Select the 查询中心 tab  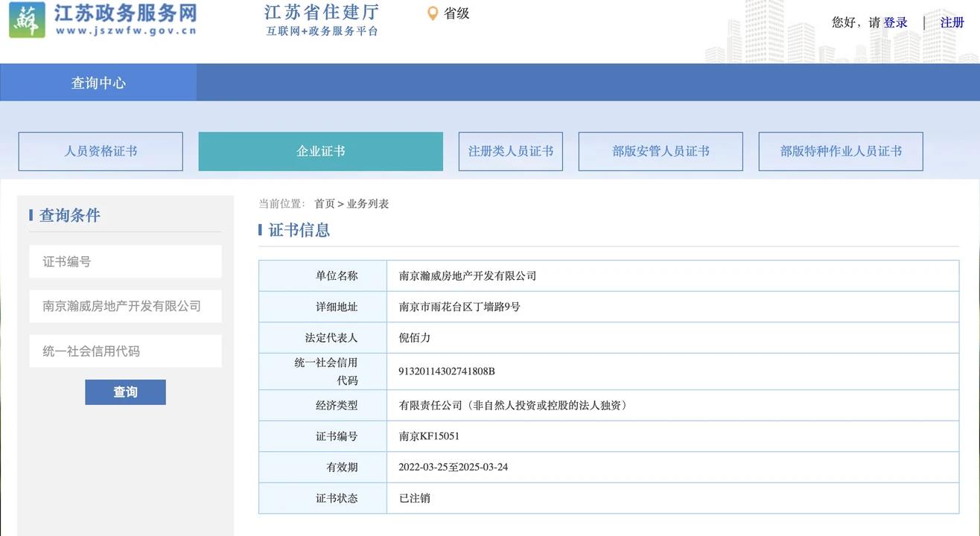point(98,83)
